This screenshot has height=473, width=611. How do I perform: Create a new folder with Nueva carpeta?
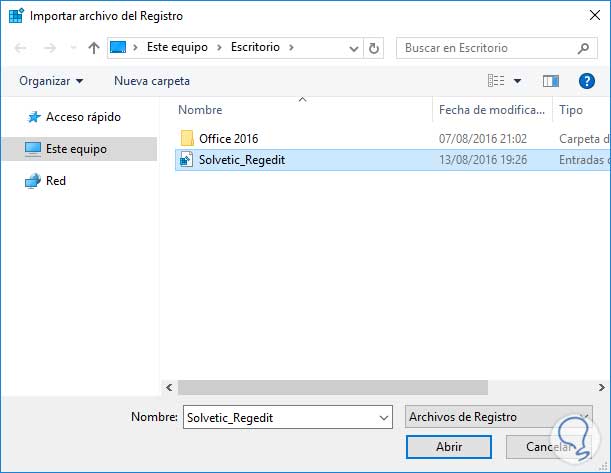point(151,81)
